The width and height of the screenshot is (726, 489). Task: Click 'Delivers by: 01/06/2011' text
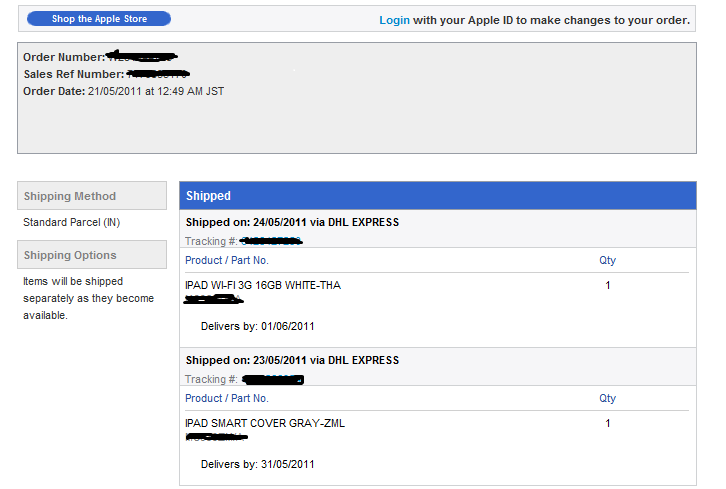(x=257, y=326)
